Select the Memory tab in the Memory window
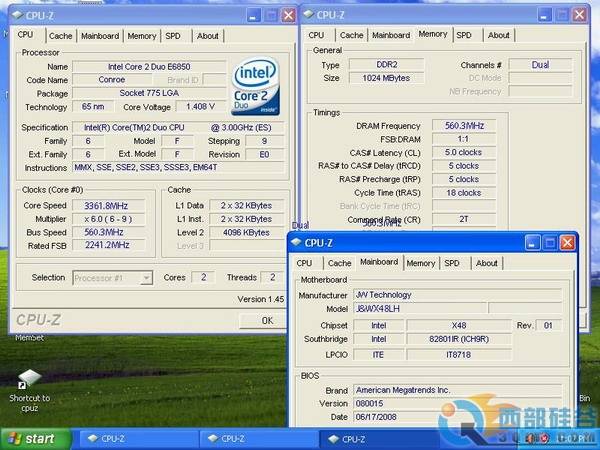This screenshot has height=450, width=600. (x=433, y=34)
